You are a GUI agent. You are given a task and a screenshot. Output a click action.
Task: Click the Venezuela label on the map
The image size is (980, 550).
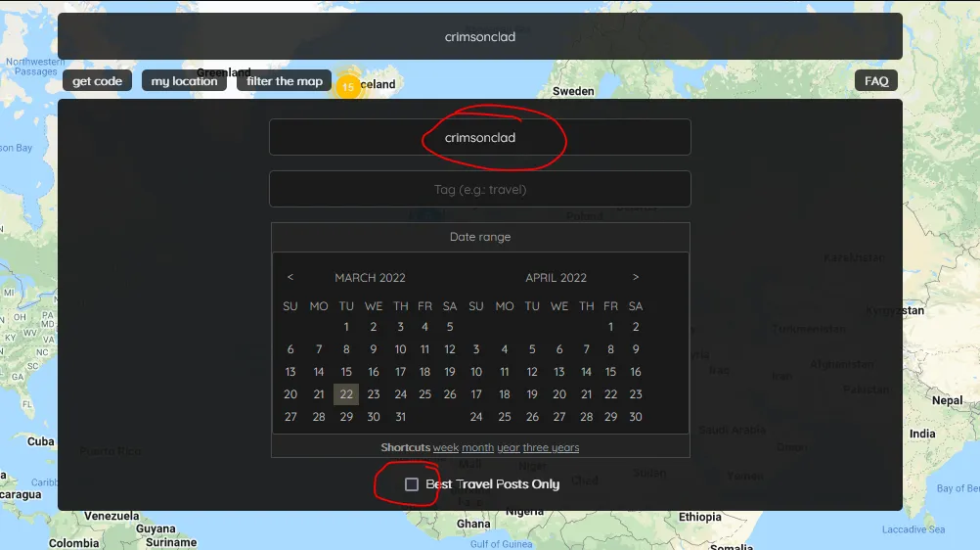point(111,516)
